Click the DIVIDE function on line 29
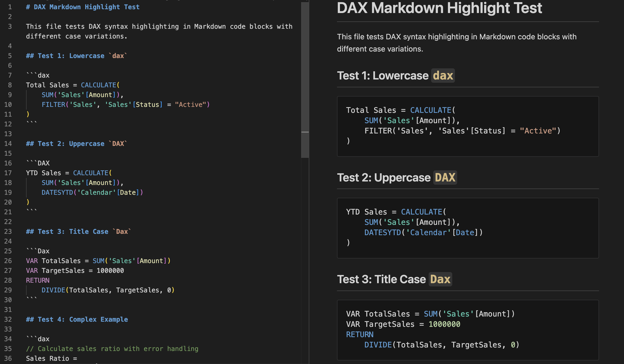Image resolution: width=624 pixels, height=364 pixels. coord(53,290)
